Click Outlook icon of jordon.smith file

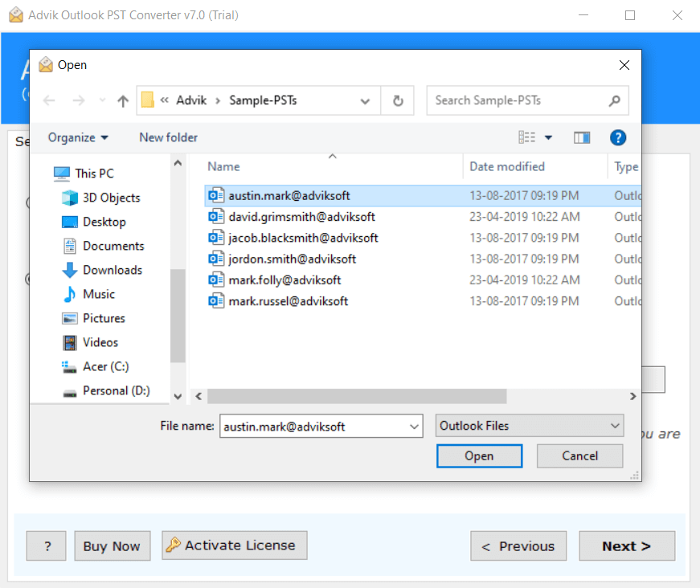(x=216, y=259)
